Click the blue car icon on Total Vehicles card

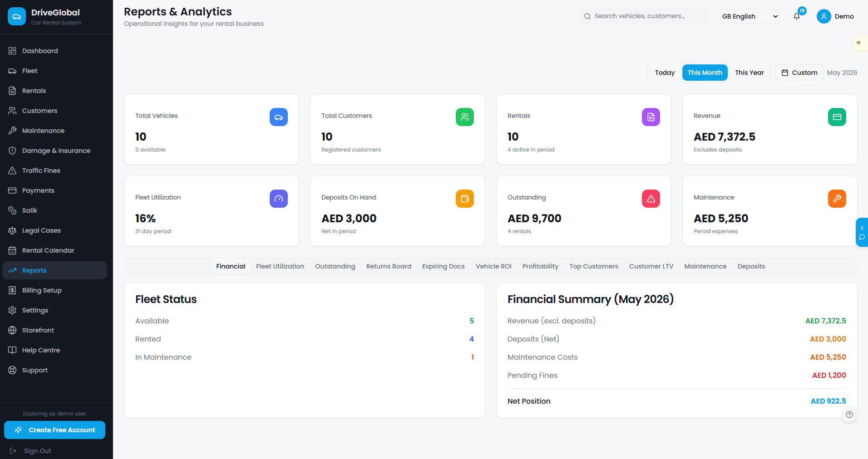point(279,117)
